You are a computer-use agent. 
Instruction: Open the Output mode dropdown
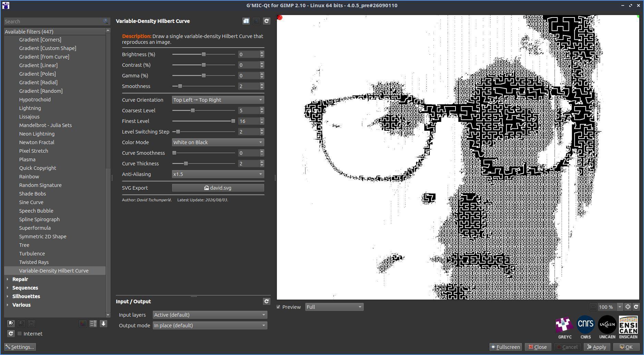coord(210,326)
